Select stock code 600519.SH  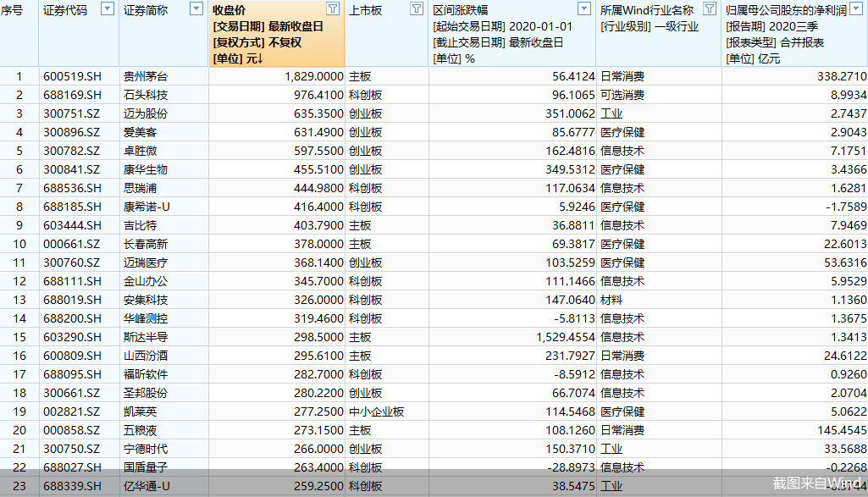coord(73,76)
